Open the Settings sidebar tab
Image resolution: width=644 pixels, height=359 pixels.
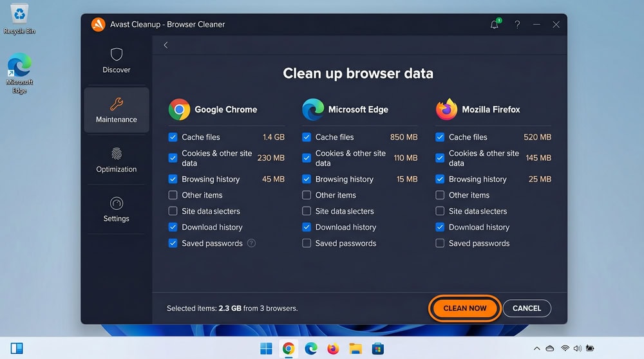click(x=116, y=210)
